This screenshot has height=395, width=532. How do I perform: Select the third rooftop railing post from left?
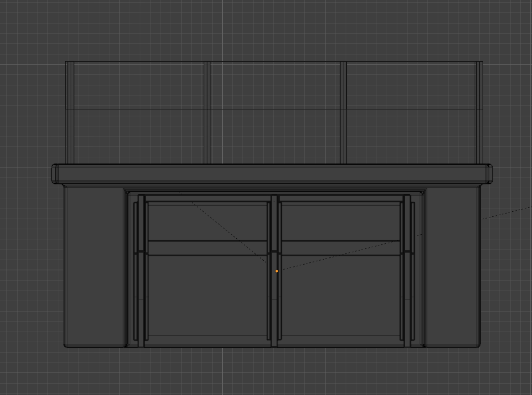[343, 113]
